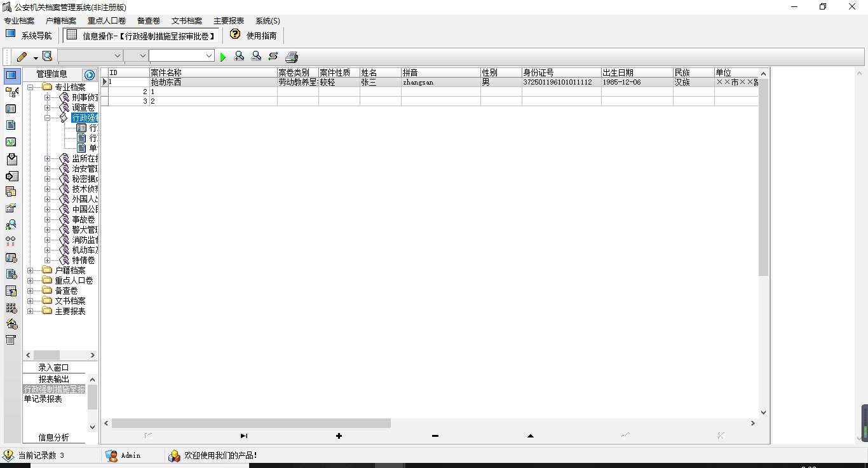Click the 报表输出 panel header
Viewport: 868px width, 468px height.
pos(53,379)
